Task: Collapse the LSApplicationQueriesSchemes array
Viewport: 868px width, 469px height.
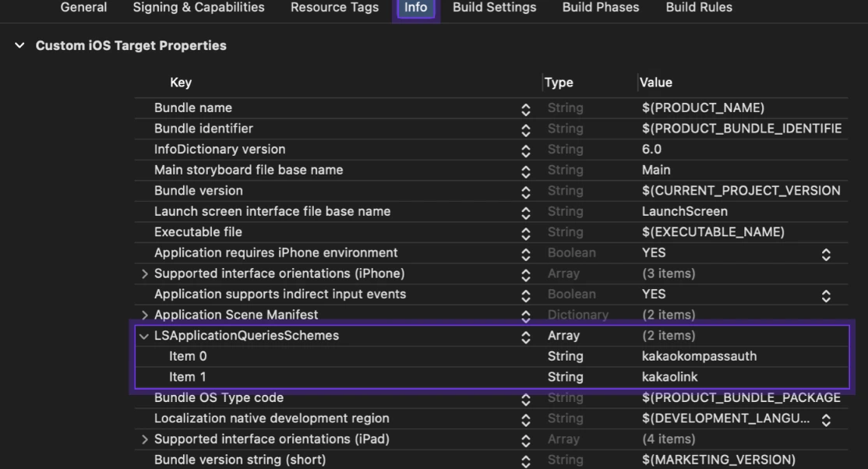Action: (144, 336)
